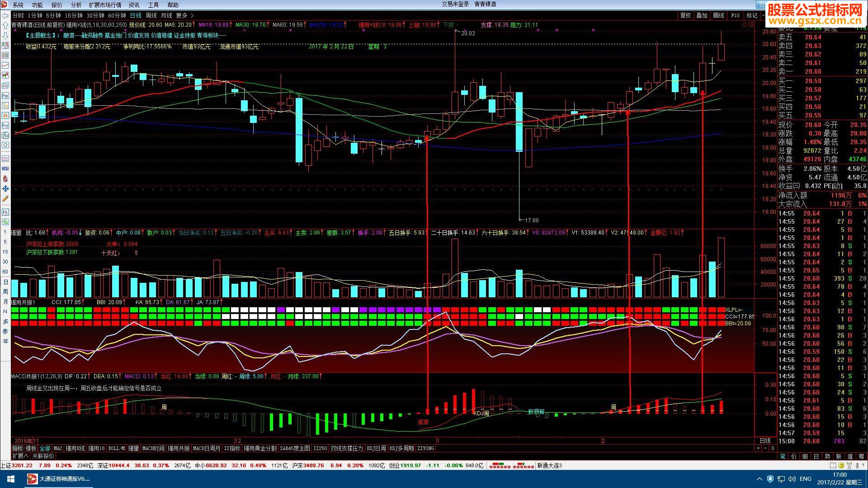Image resolution: width=868 pixels, height=488 pixels.
Task: Open the f(x) formula manager icon
Action: tap(5, 136)
